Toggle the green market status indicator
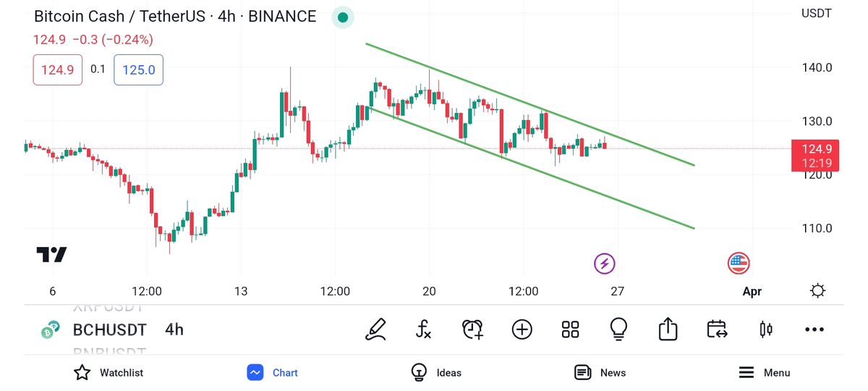The width and height of the screenshot is (868, 391). (343, 17)
